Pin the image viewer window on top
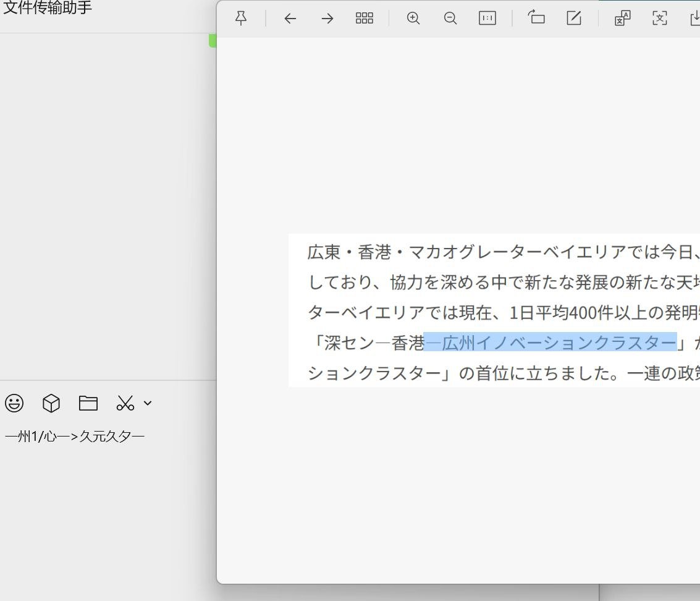Viewport: 700px width, 601px height. click(241, 19)
